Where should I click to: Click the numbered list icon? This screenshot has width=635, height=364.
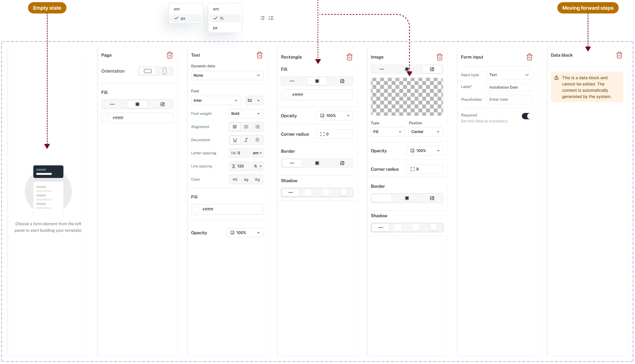[x=271, y=18]
